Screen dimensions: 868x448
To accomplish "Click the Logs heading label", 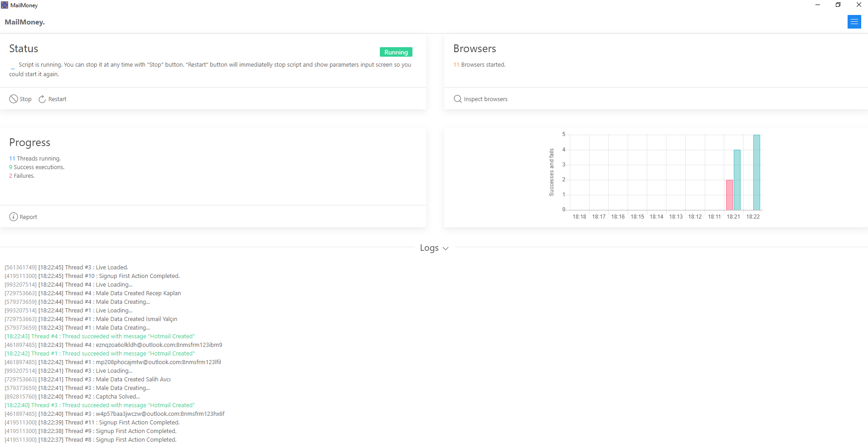I will coord(429,248).
